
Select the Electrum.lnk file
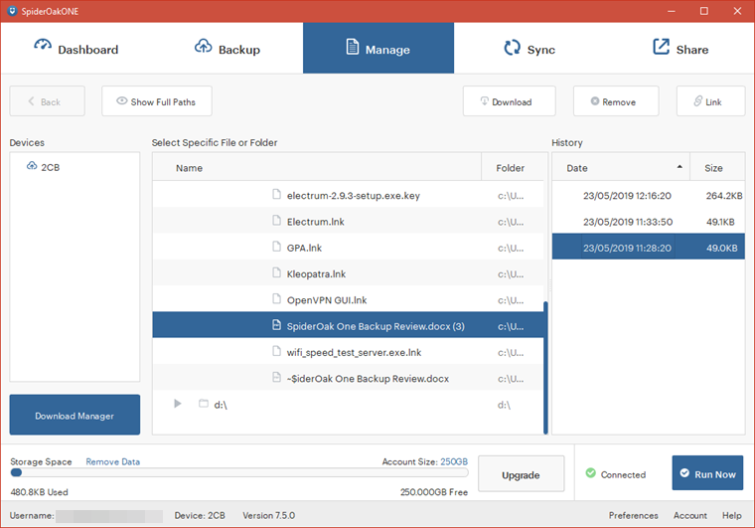click(x=348, y=221)
